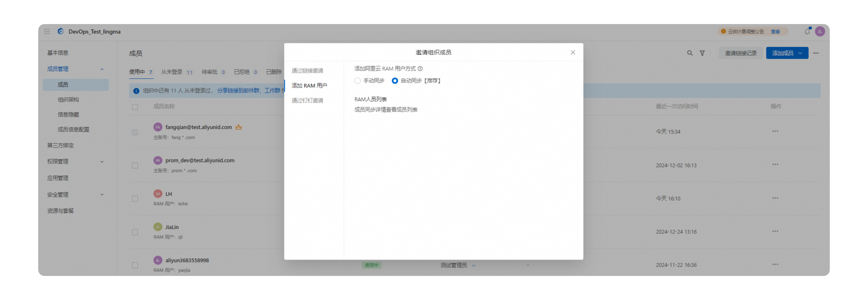Open the ZL user avatar menu
868x300 pixels.
820,31
